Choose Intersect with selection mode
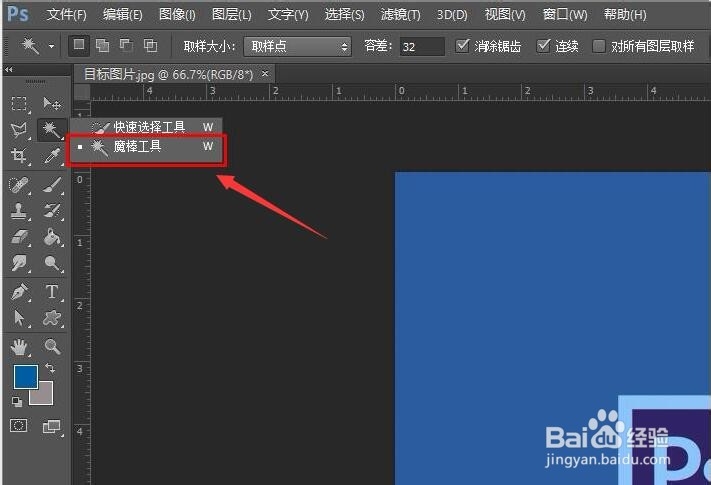Screen dimensions: 711x485 pyautogui.click(x=150, y=45)
